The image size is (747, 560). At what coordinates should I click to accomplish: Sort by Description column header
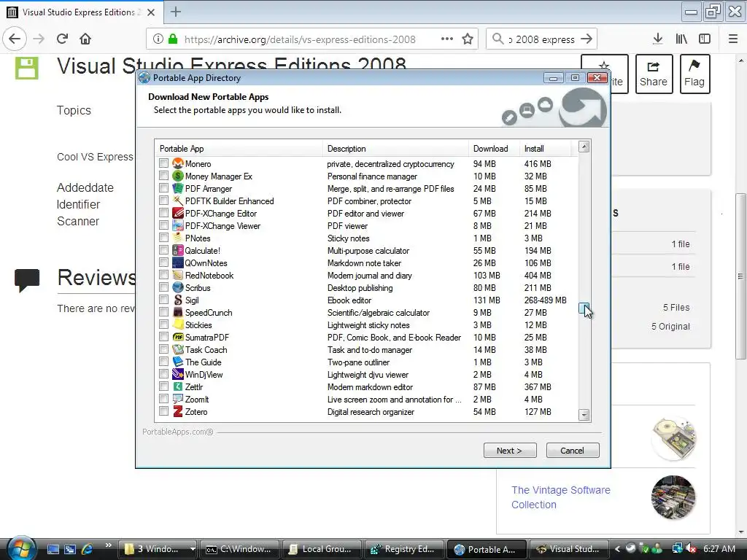[395, 149]
